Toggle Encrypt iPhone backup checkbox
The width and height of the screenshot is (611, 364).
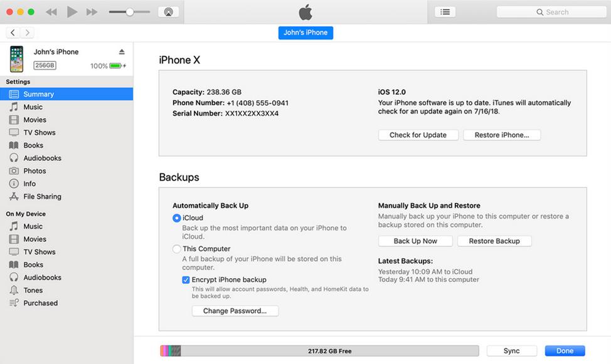(x=186, y=280)
